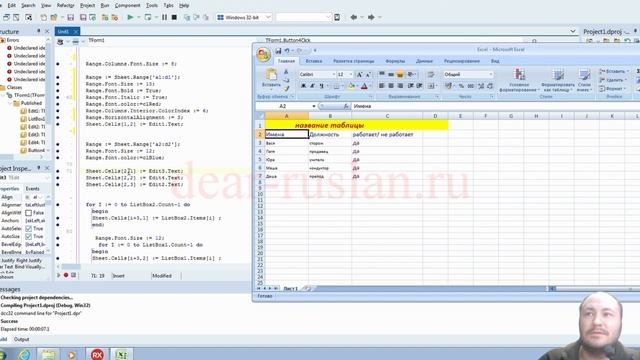This screenshot has width=640, height=360.
Task: Open the empty combo box next to platform selector
Action: pos(328,17)
